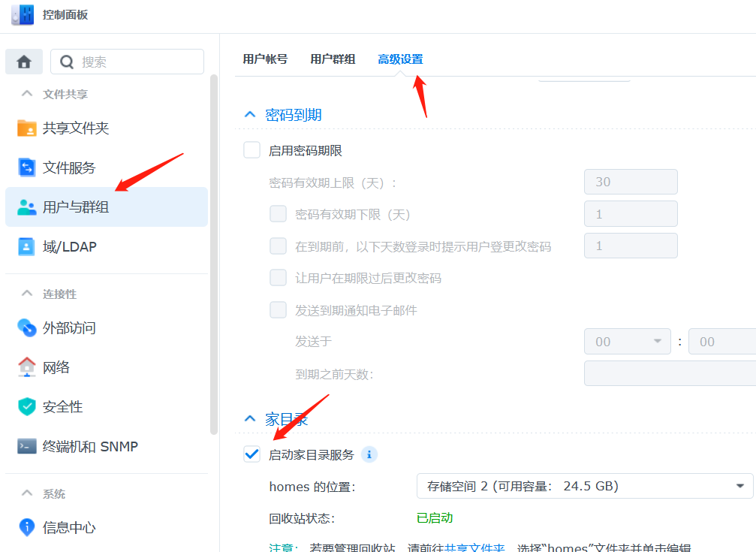Show info tooltip for 启动家目录服务
The width and height of the screenshot is (756, 552).
369,454
